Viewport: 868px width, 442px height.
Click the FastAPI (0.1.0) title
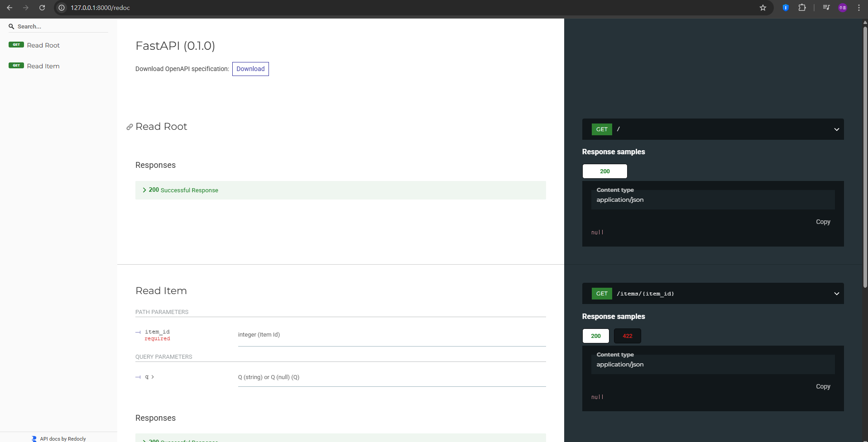point(175,46)
